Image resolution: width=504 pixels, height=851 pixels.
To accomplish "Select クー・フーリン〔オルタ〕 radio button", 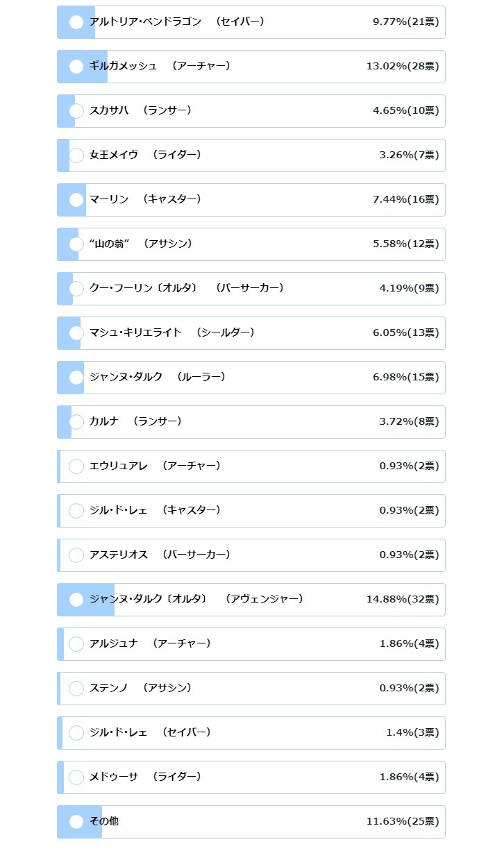I will tap(76, 289).
